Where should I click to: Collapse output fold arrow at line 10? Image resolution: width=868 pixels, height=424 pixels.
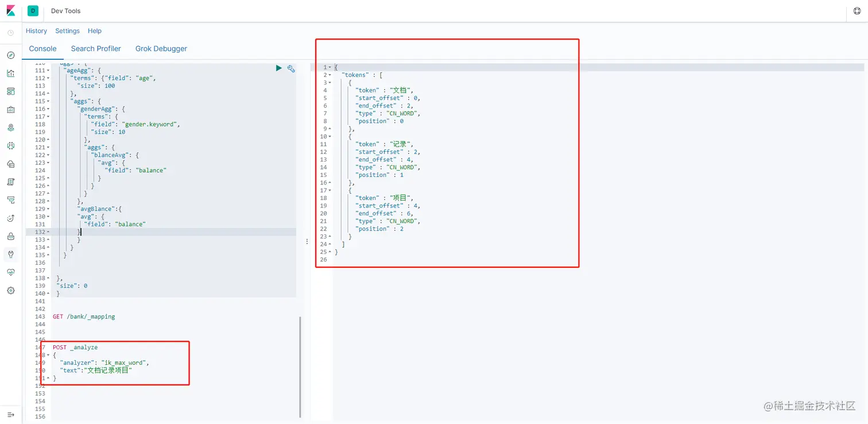pos(330,137)
